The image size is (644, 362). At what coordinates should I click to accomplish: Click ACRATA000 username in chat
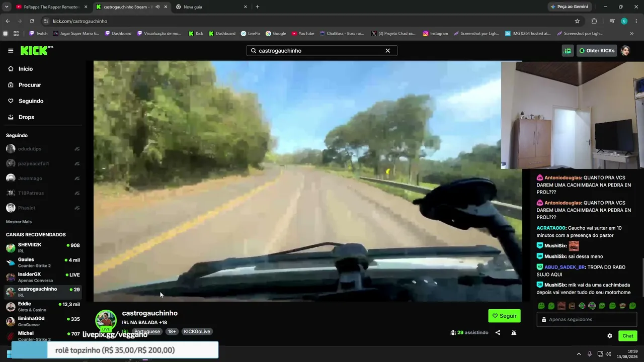[551, 228]
